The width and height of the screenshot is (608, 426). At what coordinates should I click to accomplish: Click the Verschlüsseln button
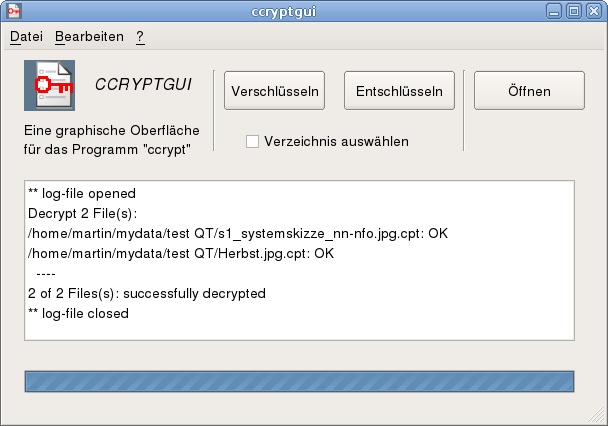click(x=275, y=91)
